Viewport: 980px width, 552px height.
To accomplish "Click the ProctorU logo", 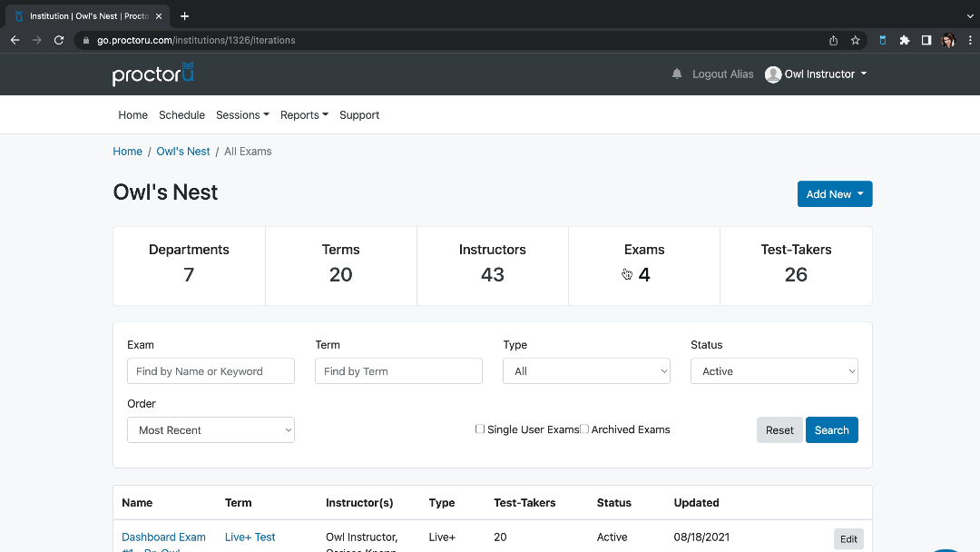I will (152, 74).
